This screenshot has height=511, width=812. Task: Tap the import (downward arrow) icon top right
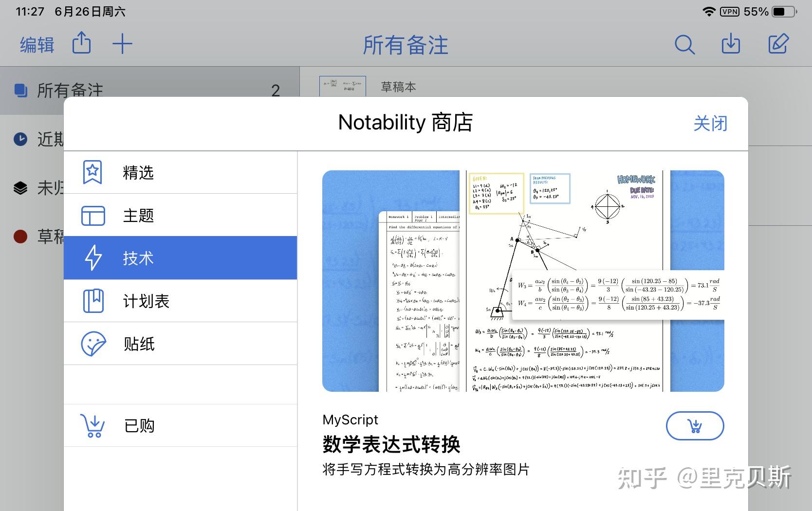pos(731,44)
